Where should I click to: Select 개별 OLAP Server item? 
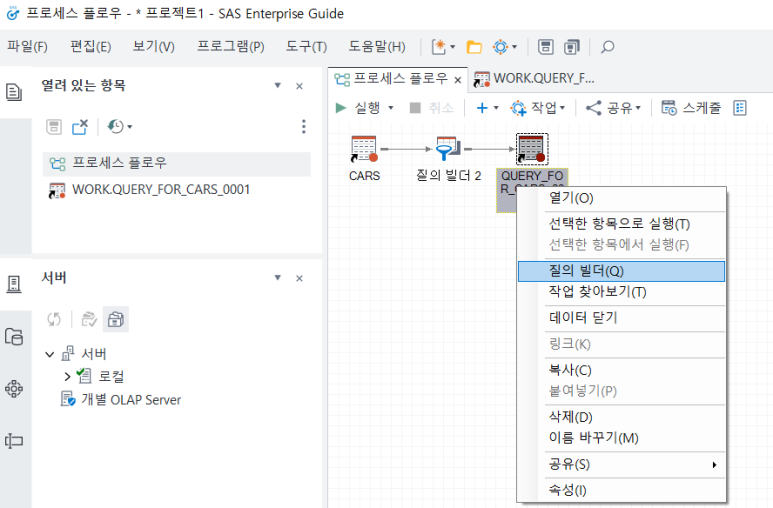coord(121,399)
